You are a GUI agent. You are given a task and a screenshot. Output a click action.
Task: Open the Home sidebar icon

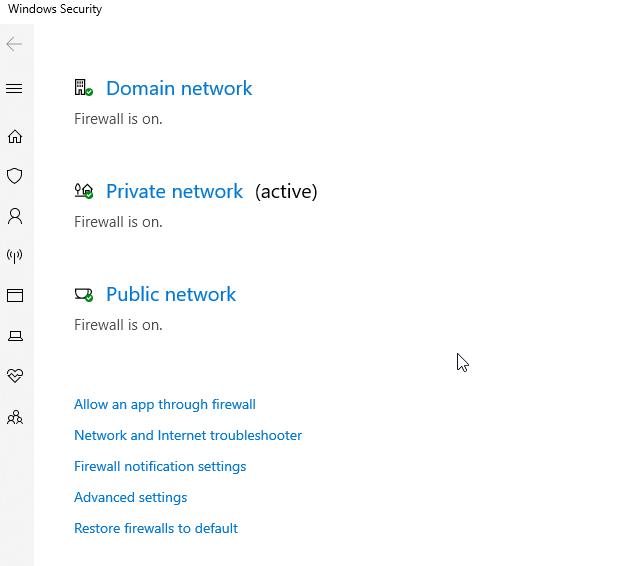(x=15, y=136)
